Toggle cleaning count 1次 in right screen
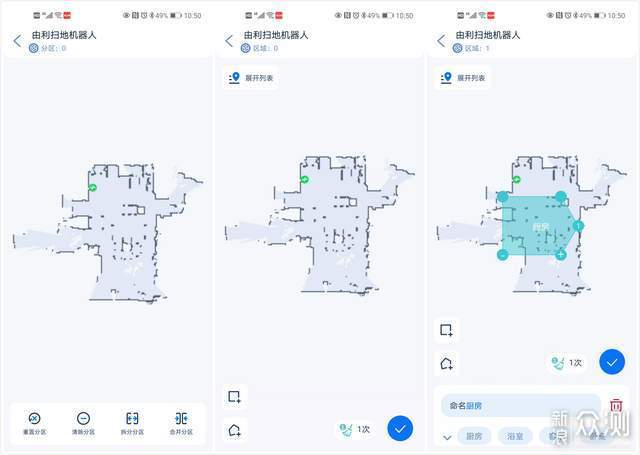640x455 pixels. click(x=567, y=362)
